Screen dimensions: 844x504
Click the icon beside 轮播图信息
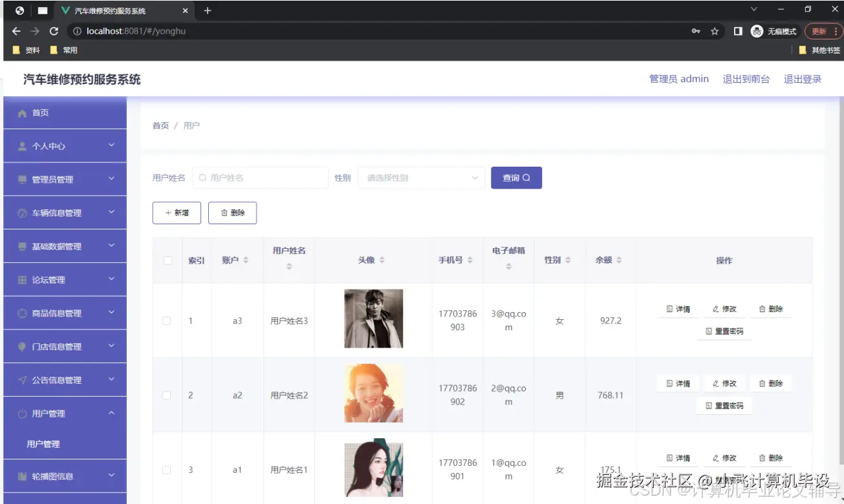(22, 477)
